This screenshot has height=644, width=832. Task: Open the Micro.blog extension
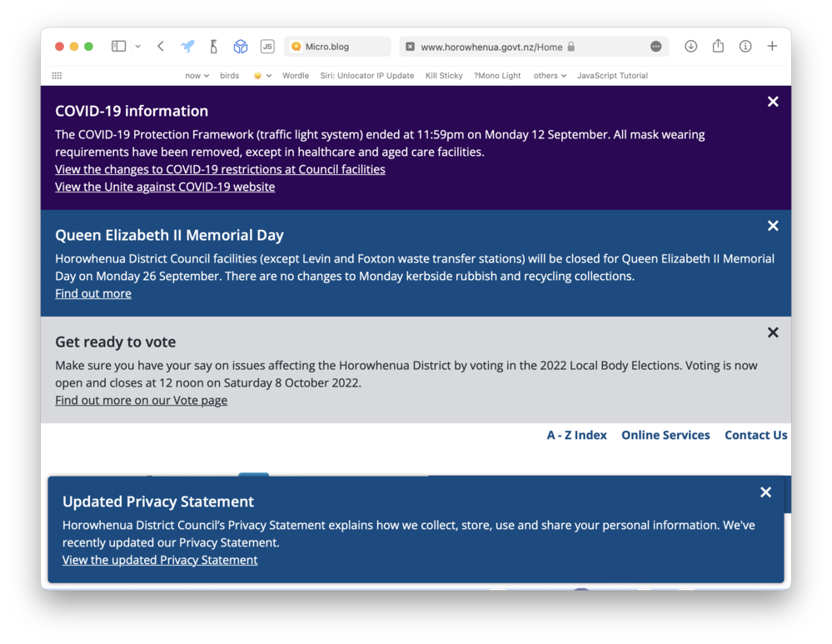pyautogui.click(x=337, y=46)
